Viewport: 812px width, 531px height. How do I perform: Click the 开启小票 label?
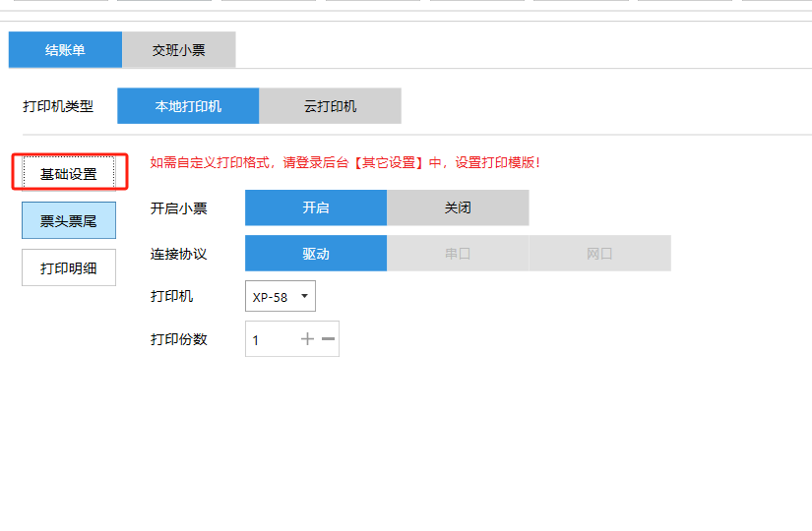[x=178, y=208]
